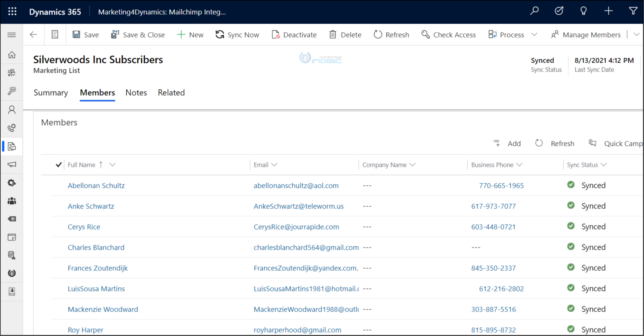This screenshot has width=644, height=336.
Task: Click Manage Members button
Action: (586, 35)
